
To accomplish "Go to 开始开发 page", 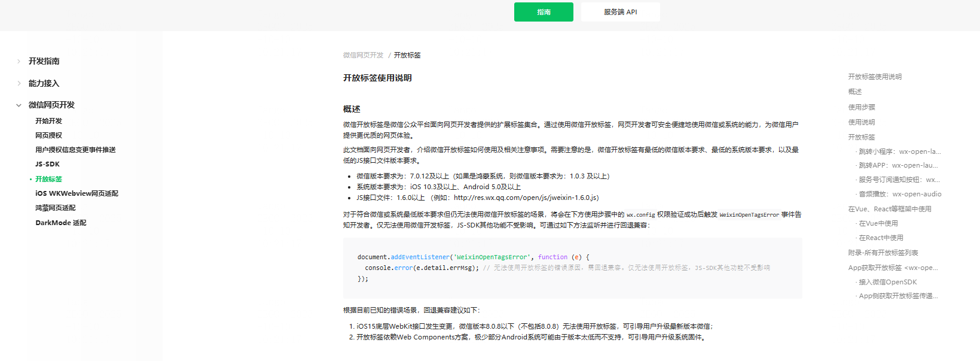I will [x=48, y=121].
